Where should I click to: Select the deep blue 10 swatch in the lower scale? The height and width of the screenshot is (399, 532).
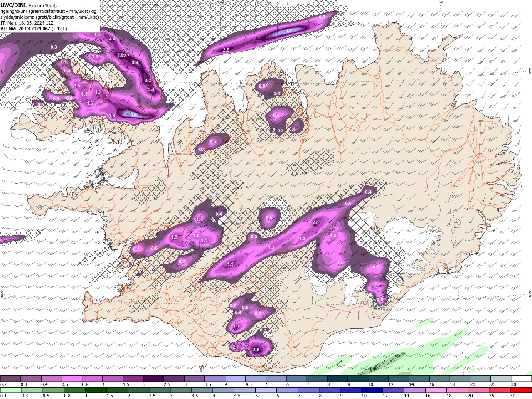372,390
